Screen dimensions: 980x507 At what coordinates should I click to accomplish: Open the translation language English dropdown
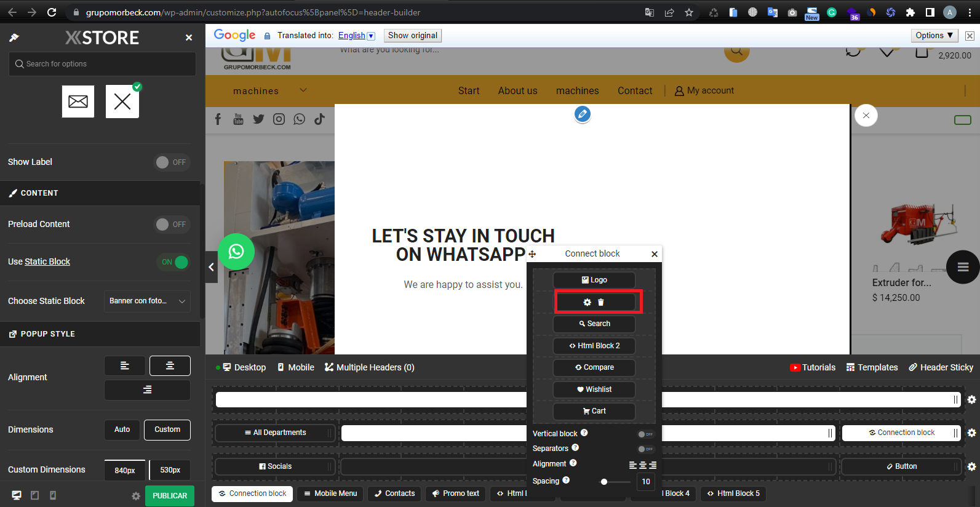point(356,36)
